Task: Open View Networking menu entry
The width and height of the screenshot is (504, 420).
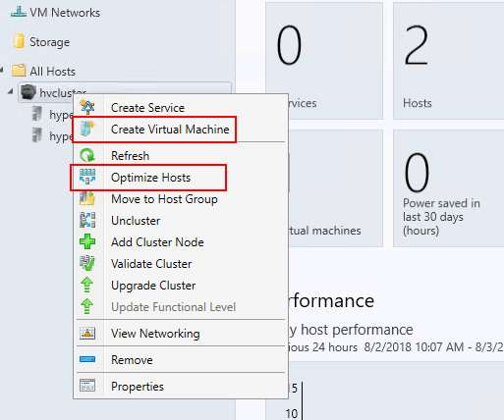Action: pos(155,334)
